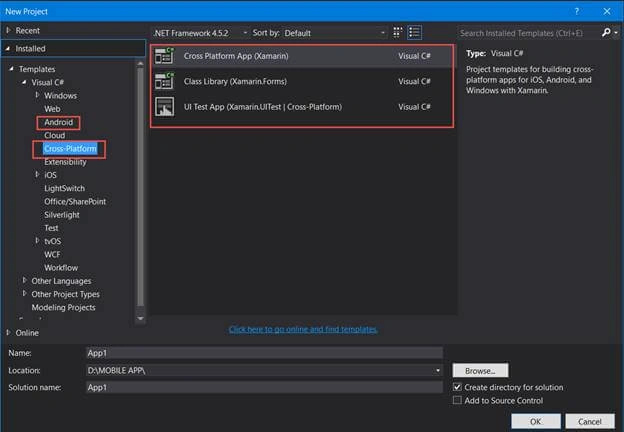Click the OK button
This screenshot has width=624, height=432.
point(536,421)
